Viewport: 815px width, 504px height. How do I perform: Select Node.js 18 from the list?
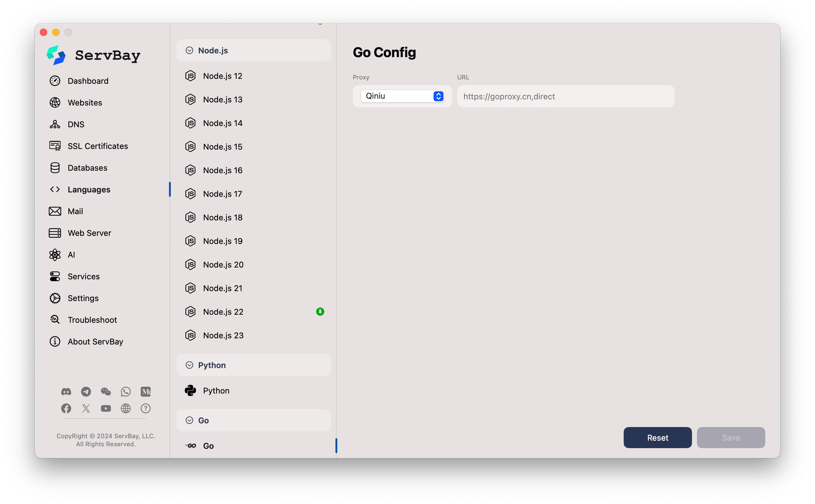(222, 217)
